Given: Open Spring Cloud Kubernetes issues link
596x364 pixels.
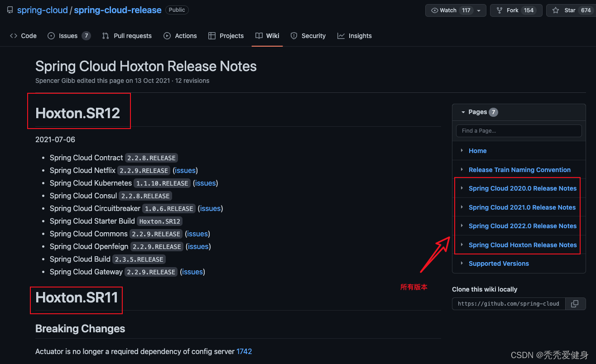Looking at the screenshot, I should 205,183.
